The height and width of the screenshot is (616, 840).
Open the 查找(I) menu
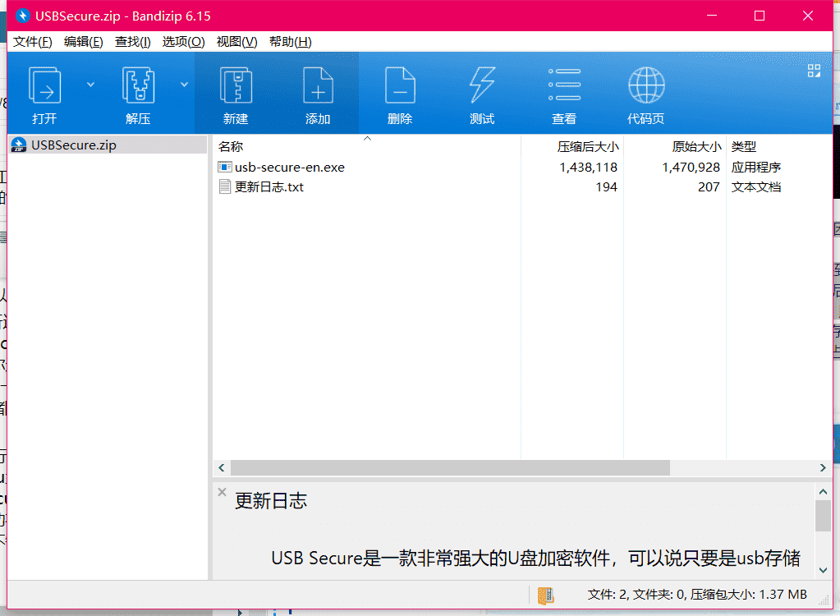coord(132,42)
